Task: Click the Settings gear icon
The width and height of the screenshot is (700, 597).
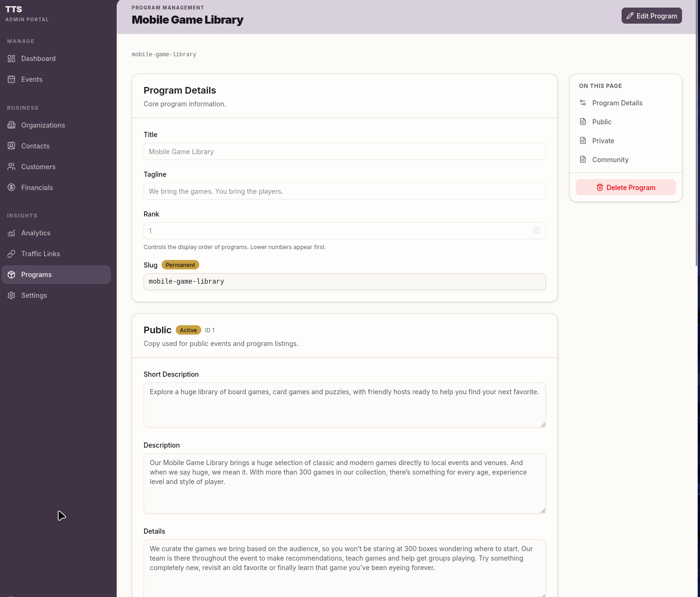Action: pos(11,295)
